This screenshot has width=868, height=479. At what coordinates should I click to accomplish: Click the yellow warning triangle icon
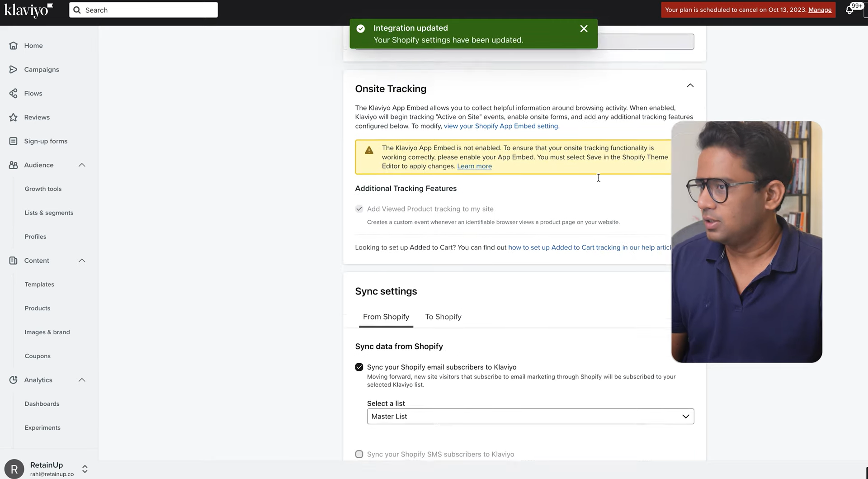pos(369,151)
